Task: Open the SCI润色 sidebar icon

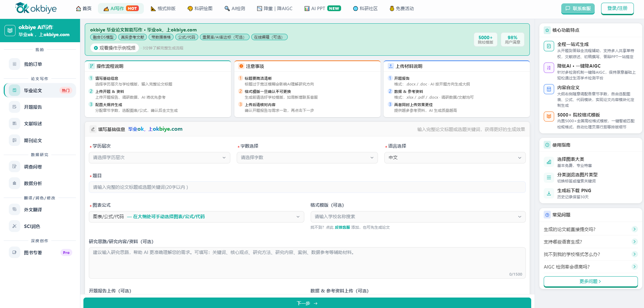Action: pos(15,226)
